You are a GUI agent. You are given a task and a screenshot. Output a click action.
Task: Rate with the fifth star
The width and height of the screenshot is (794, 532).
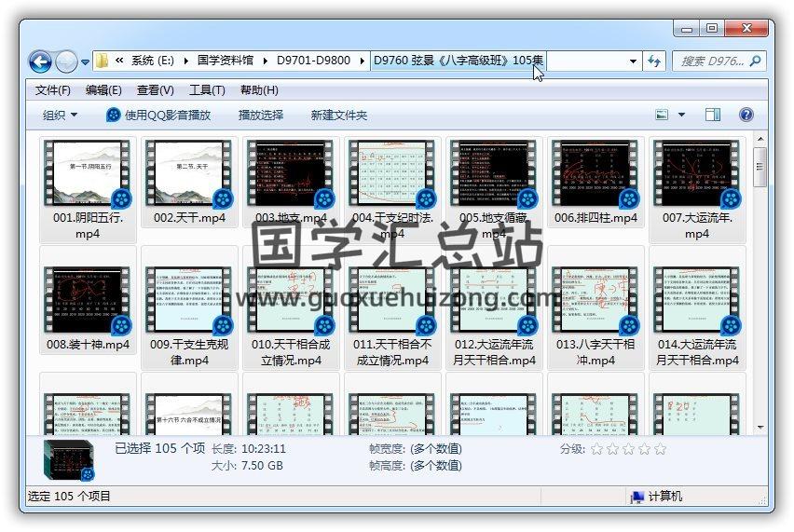[x=660, y=449]
